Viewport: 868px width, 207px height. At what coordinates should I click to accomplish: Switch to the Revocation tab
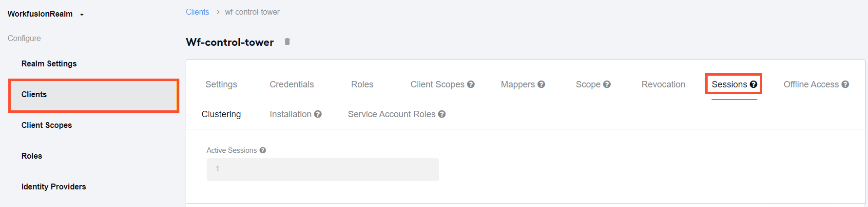click(663, 84)
